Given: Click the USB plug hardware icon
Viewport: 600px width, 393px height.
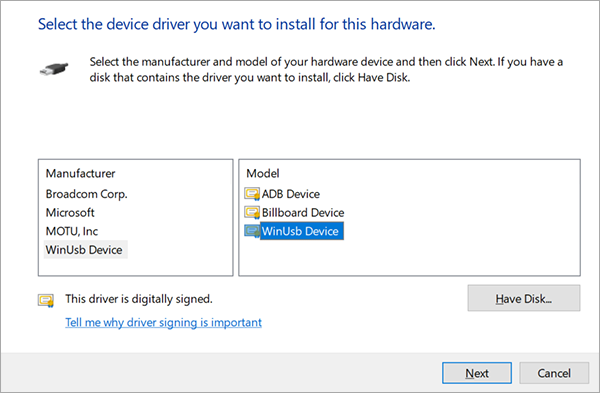Looking at the screenshot, I should tap(54, 69).
